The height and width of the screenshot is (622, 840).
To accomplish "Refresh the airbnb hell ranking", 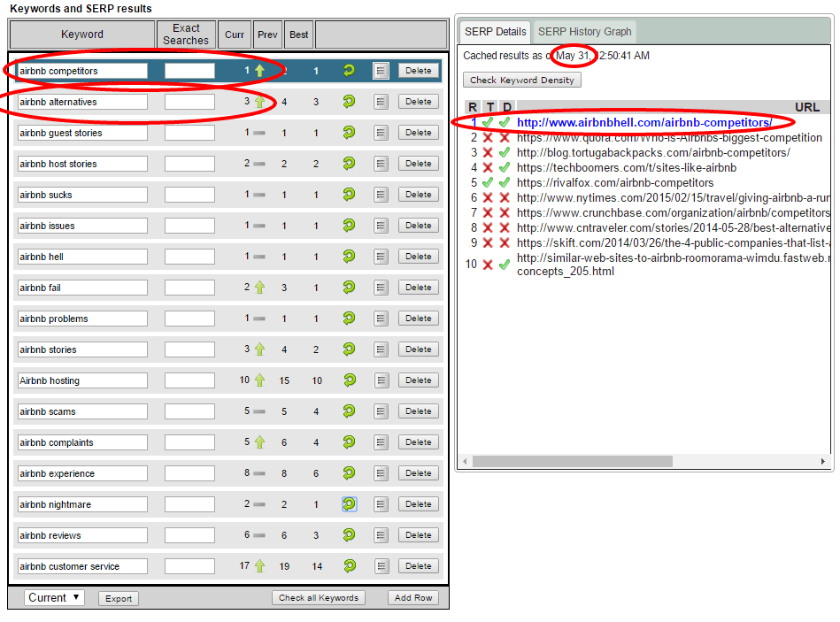I will pos(349,257).
